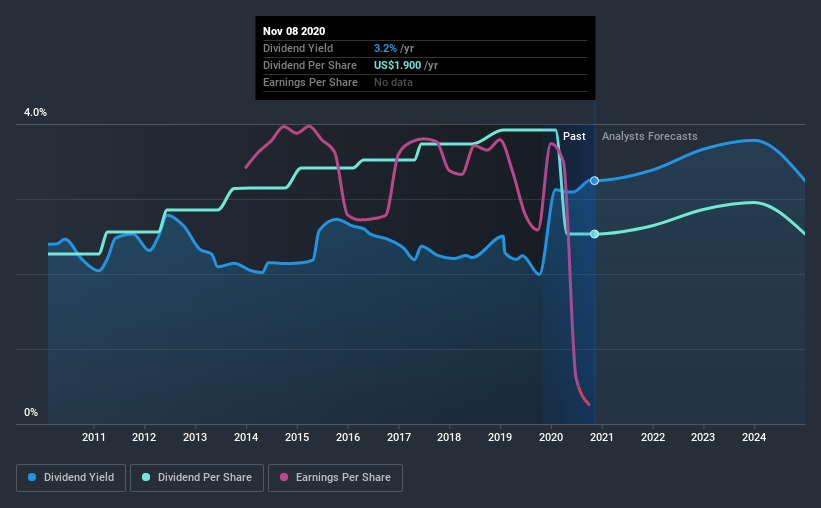Click the Nov 08 2020 tooltip date
The image size is (821, 508).
pyautogui.click(x=294, y=31)
